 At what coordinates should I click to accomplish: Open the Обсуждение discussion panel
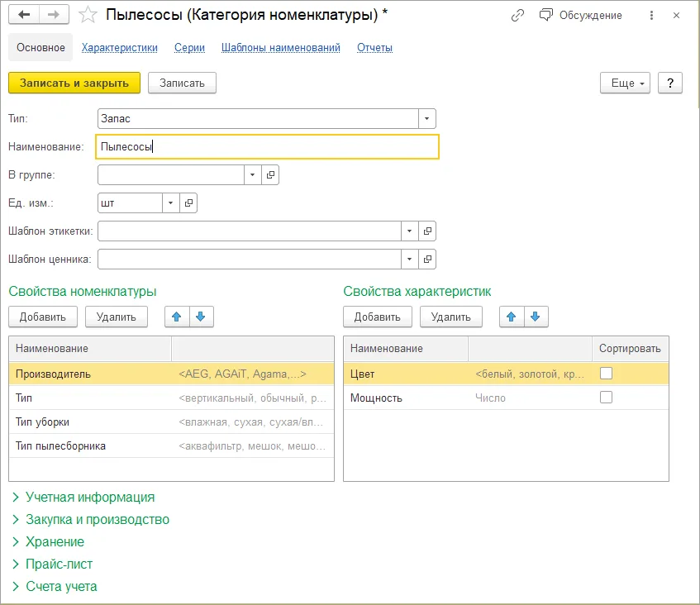pyautogui.click(x=580, y=16)
